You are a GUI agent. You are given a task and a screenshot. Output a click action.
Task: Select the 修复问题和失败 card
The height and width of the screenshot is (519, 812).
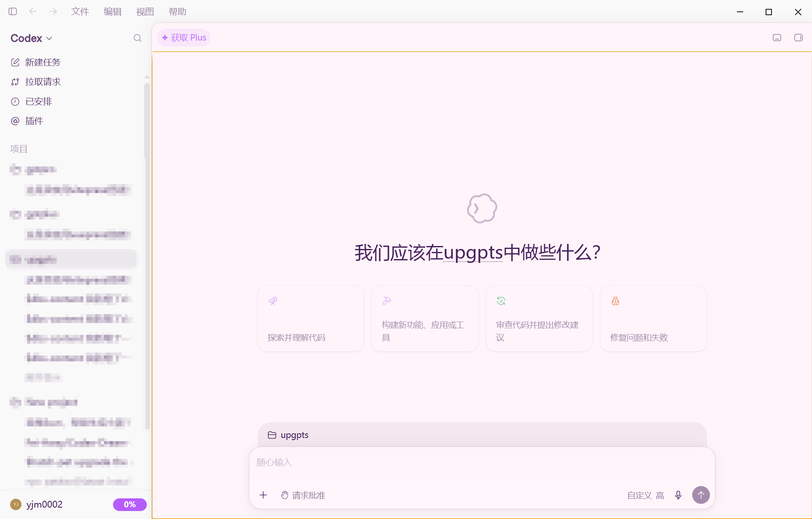pyautogui.click(x=653, y=319)
